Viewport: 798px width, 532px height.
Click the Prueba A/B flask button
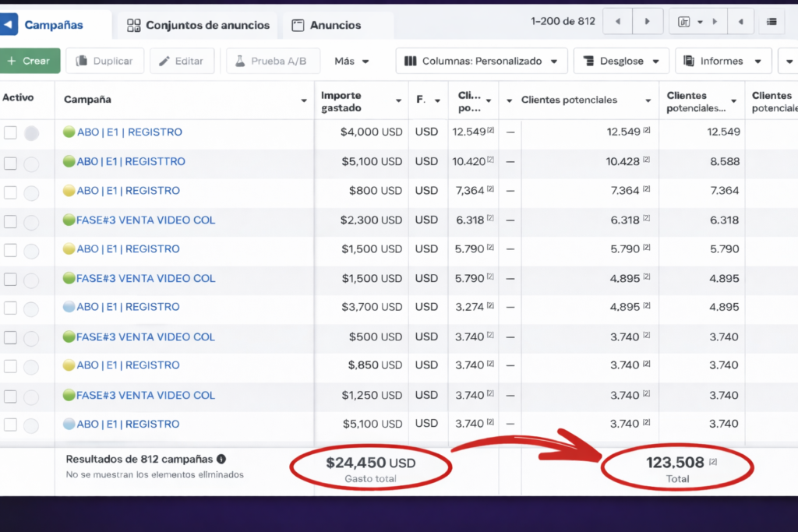click(x=273, y=61)
